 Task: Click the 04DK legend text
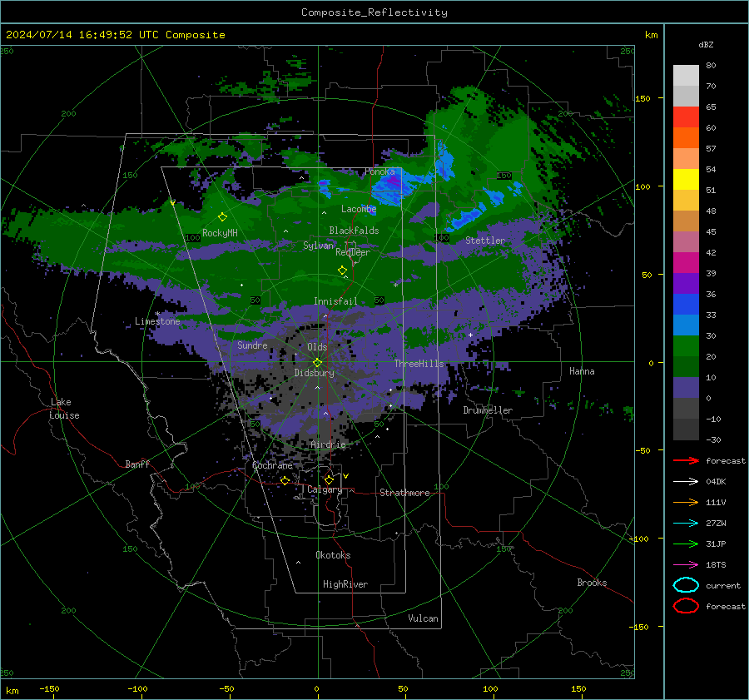click(716, 482)
